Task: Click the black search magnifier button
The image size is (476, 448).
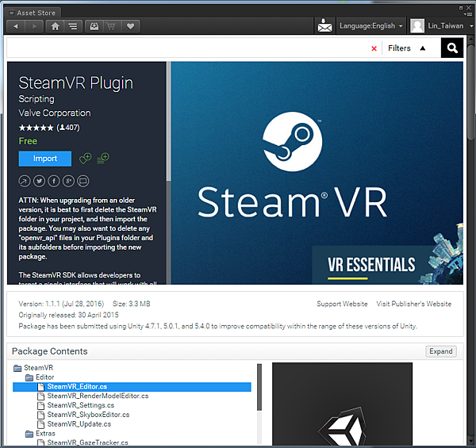Action: tap(452, 48)
